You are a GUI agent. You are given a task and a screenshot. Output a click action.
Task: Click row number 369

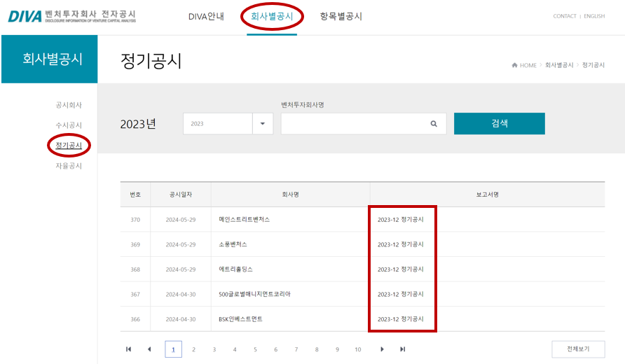(135, 244)
